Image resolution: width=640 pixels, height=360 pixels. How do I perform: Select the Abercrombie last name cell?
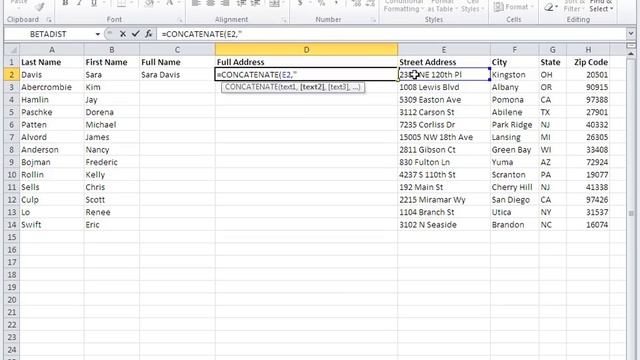52,87
